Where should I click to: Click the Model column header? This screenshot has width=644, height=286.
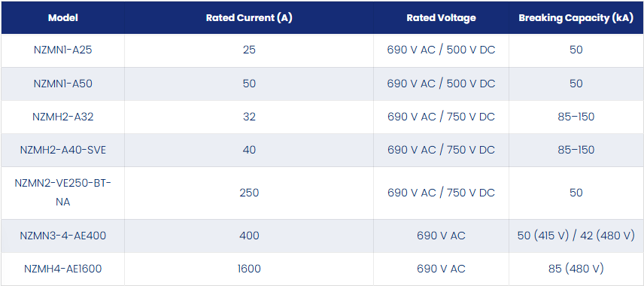coord(63,18)
